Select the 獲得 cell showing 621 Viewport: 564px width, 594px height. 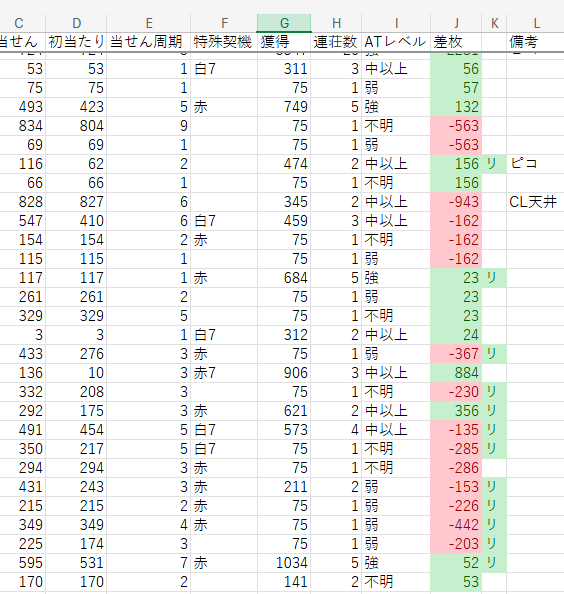(284, 411)
